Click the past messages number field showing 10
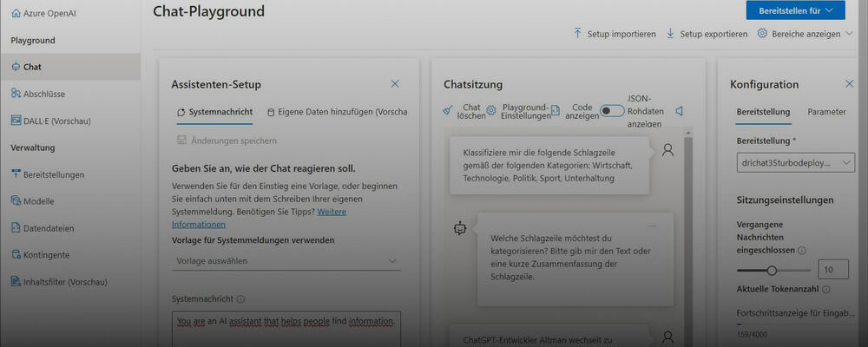 [x=833, y=270]
